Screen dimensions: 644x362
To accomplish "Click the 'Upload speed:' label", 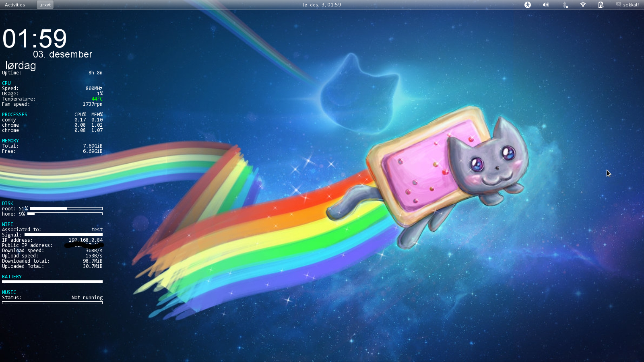I will [x=20, y=256].
